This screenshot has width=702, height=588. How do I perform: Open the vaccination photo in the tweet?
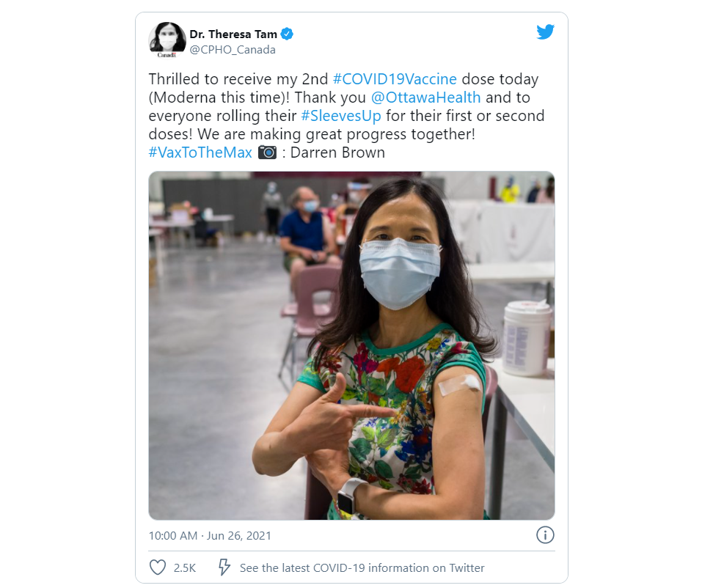[x=351, y=345]
